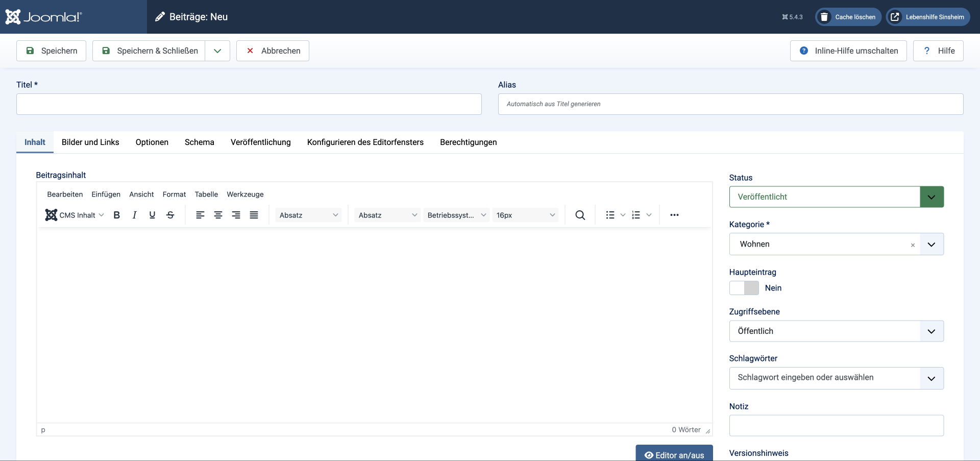Click the Joomla logo
Image resolution: width=980 pixels, height=461 pixels.
point(43,17)
